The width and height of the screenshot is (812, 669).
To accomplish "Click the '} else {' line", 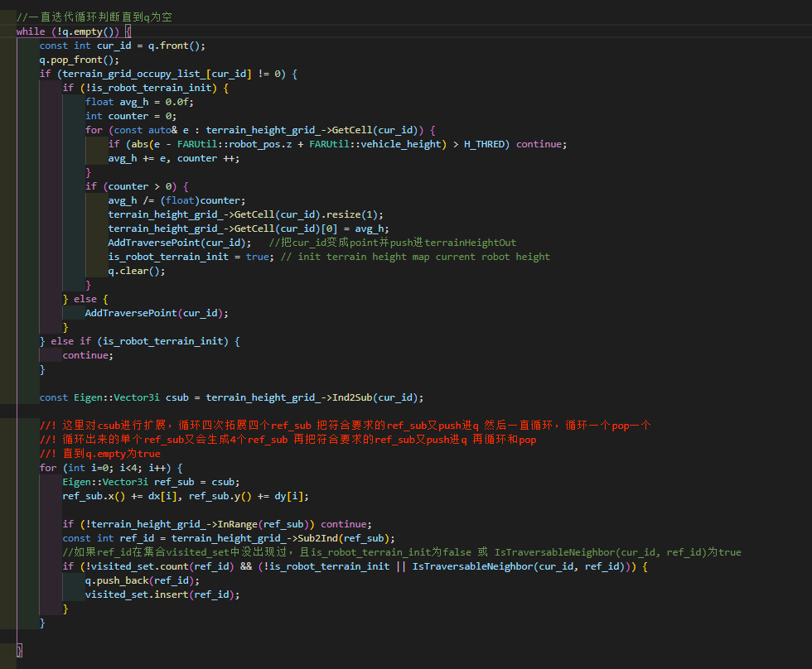I will [85, 299].
